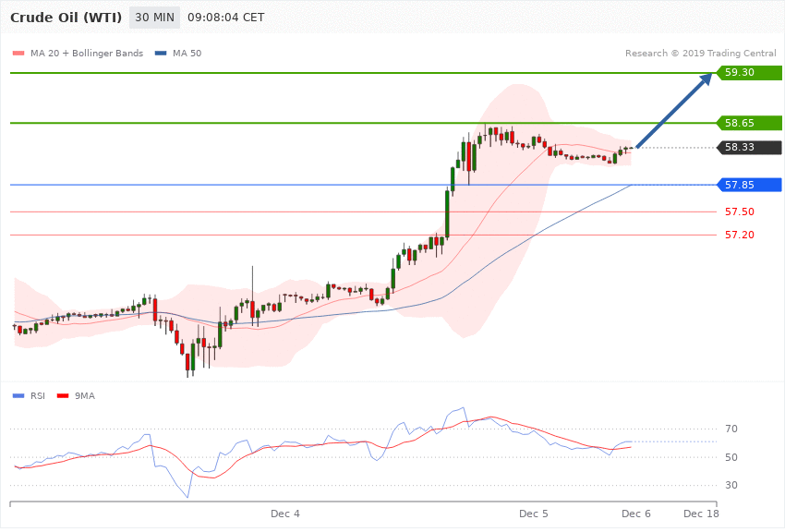Click the Crude Oil (WTI) chart title
Viewport: 785px width, 532px height.
[x=66, y=18]
